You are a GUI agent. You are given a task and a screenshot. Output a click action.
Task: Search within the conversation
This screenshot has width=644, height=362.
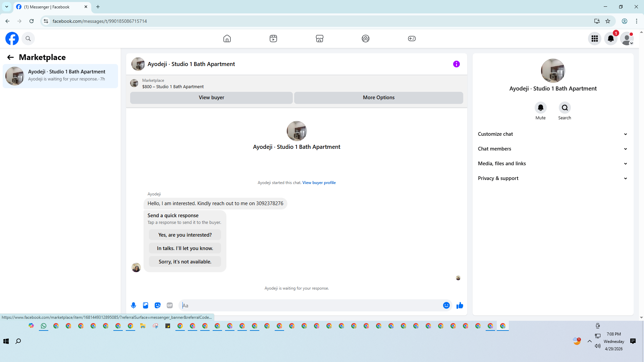coord(565,108)
